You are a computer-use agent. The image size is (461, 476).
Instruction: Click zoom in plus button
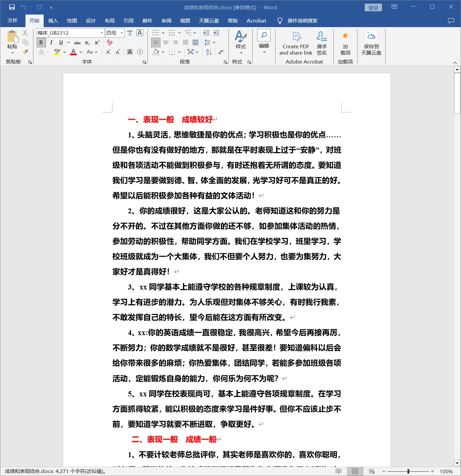click(432, 471)
